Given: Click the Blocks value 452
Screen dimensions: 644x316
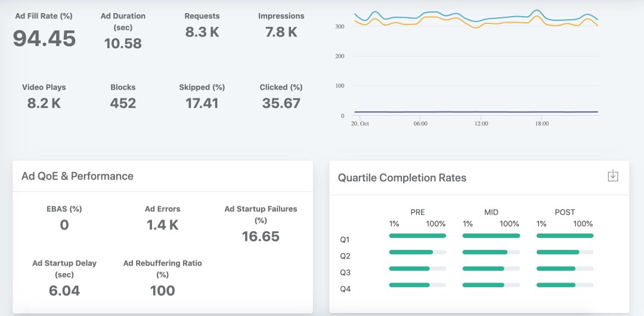Looking at the screenshot, I should click(x=123, y=103).
